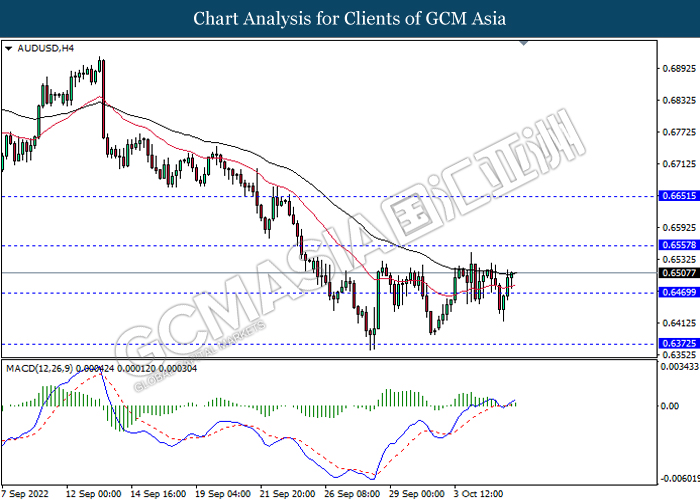Click the MACD -0.00601 bottom scale value
The width and height of the screenshot is (700, 500).
(x=680, y=479)
